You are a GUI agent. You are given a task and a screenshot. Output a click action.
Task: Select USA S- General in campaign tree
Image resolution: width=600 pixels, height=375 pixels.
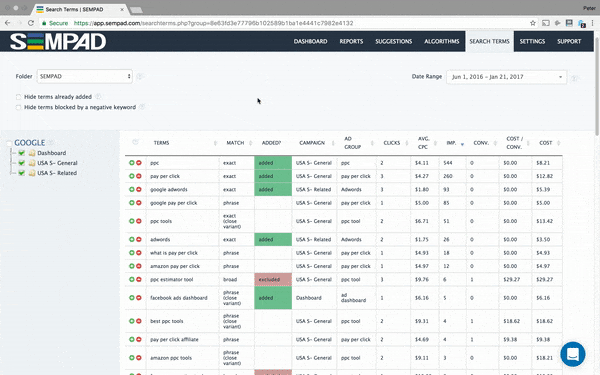(57, 163)
